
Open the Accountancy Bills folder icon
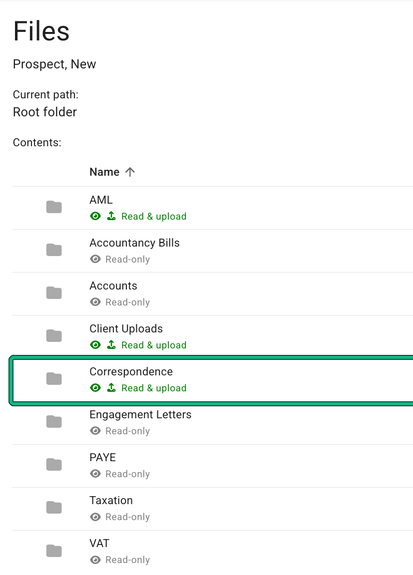pos(54,250)
